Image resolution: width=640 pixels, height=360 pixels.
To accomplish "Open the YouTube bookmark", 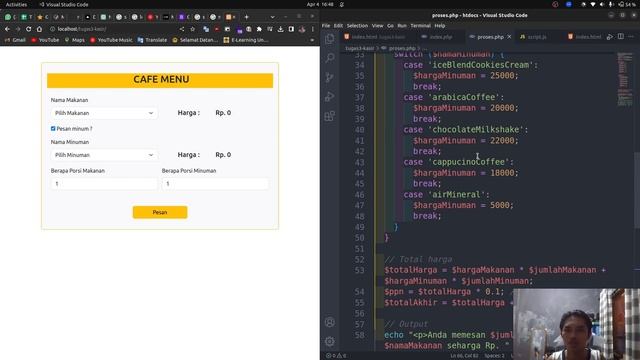I will [45, 40].
